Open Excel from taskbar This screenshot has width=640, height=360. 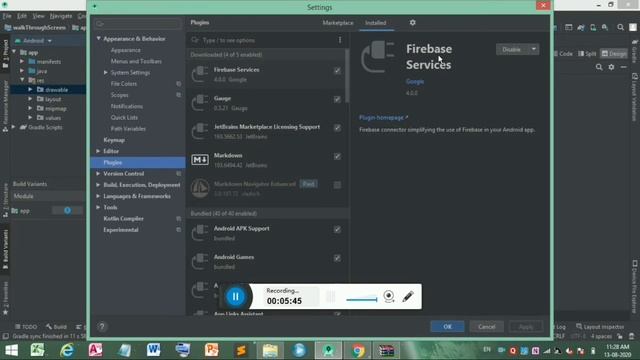(x=37, y=350)
